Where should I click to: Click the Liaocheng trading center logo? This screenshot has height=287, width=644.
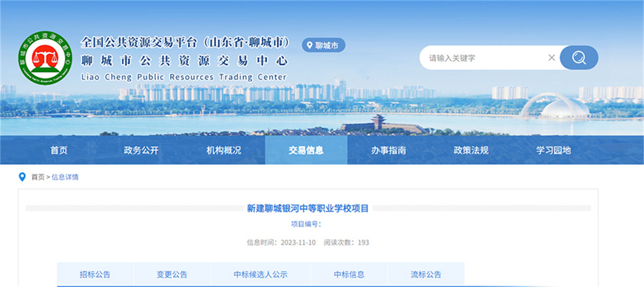tap(46, 58)
